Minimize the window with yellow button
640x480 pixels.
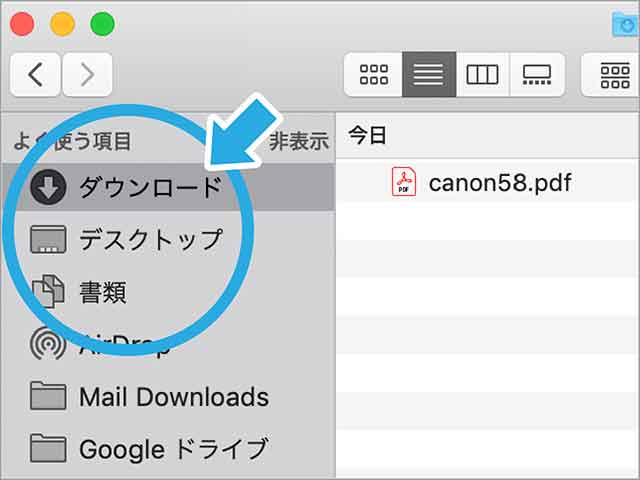62,24
